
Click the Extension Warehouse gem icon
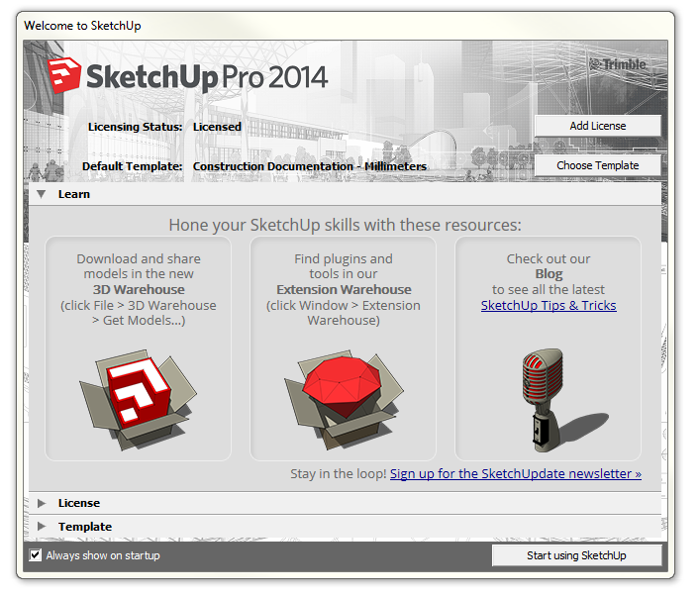pos(344,400)
